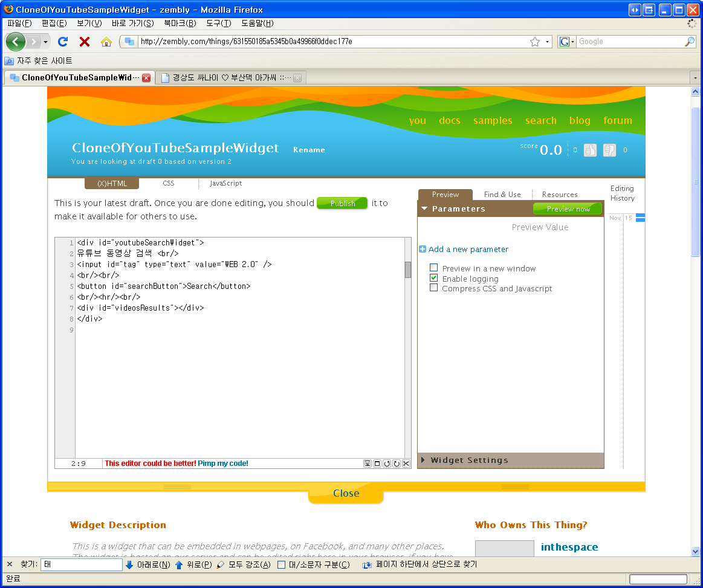This screenshot has height=588, width=703.
Task: Open the search engine chooser dropdown
Action: (567, 42)
